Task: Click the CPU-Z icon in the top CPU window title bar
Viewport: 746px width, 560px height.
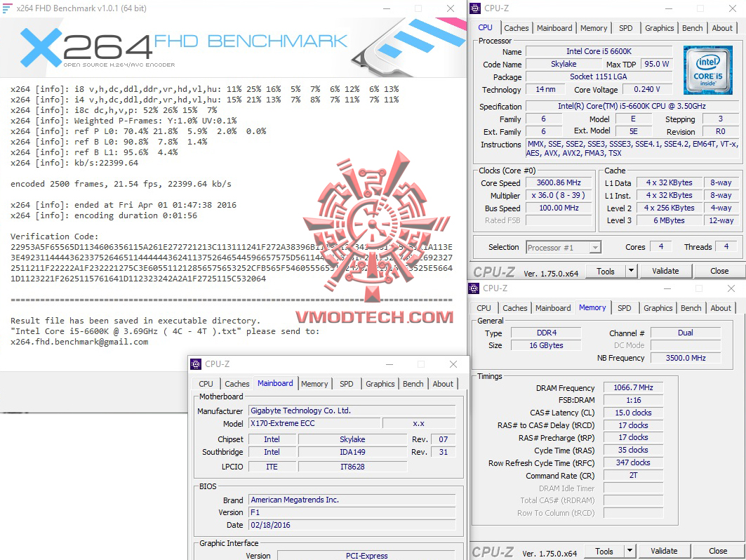Action: pyautogui.click(x=475, y=8)
